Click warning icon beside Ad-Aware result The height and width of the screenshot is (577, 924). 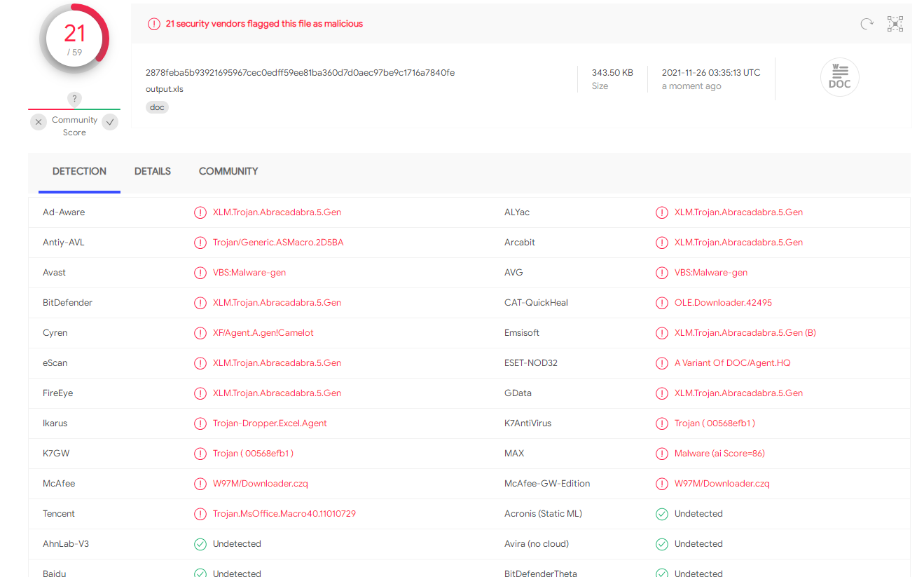pyautogui.click(x=200, y=212)
